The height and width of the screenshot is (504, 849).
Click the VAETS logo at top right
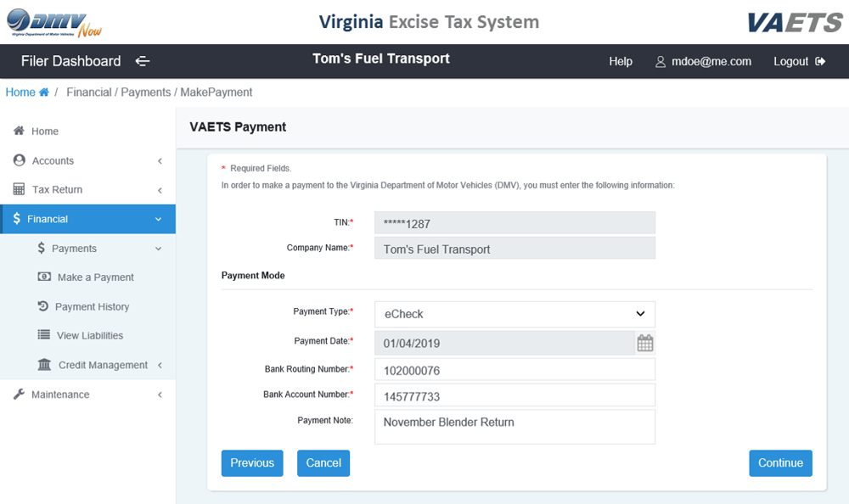[795, 23]
